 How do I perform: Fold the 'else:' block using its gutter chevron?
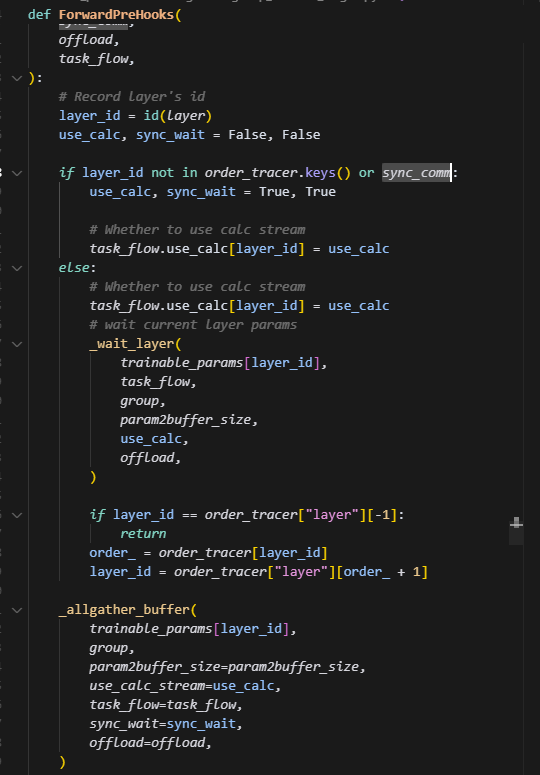point(17,268)
